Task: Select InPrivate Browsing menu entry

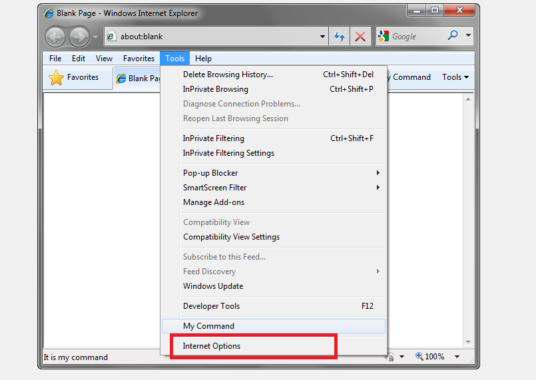Action: click(x=274, y=89)
